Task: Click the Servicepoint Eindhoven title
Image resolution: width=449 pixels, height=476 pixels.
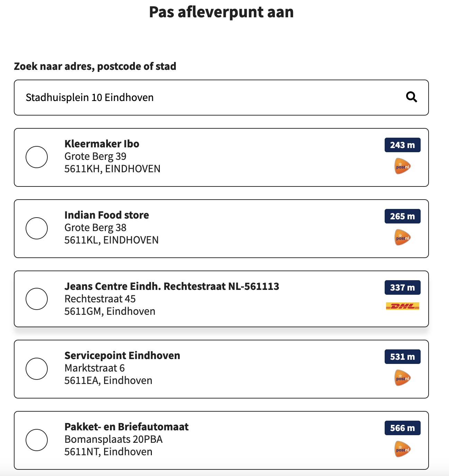Action: [122, 356]
